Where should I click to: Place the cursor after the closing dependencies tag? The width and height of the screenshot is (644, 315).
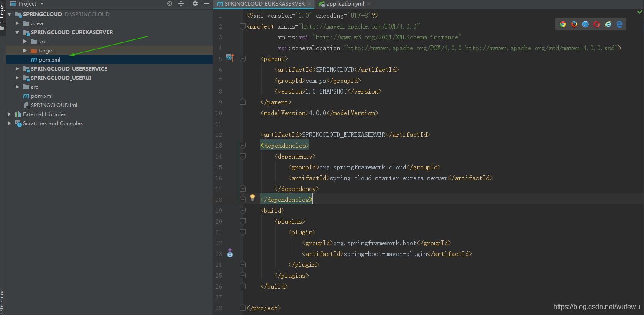[x=313, y=200]
